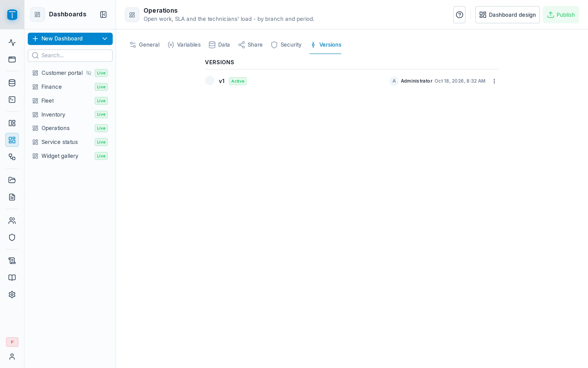Click the red P badge in left rail
Viewport: 588px width, 368px height.
pyautogui.click(x=12, y=342)
